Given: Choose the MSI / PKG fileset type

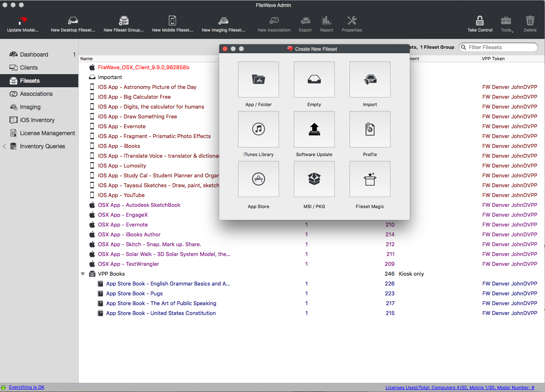Looking at the screenshot, I should click(x=314, y=179).
